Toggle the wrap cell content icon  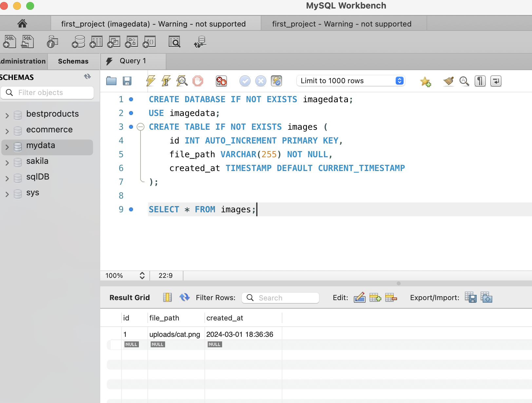[x=167, y=297]
